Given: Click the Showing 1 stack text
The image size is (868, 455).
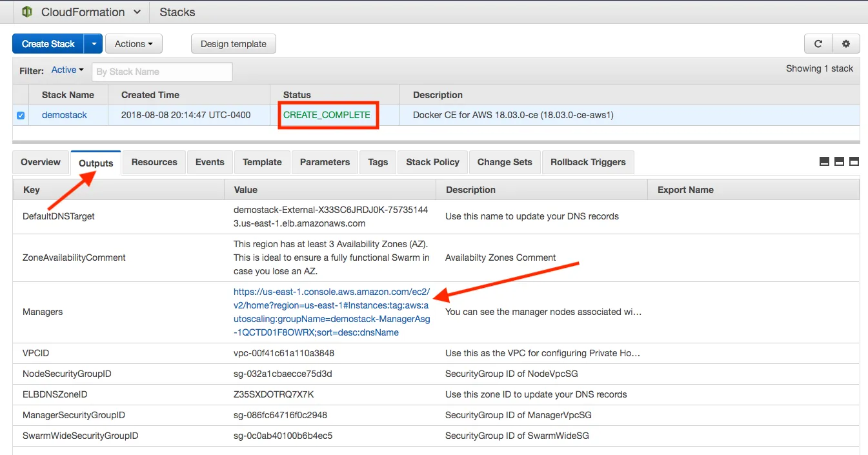Looking at the screenshot, I should (x=820, y=68).
